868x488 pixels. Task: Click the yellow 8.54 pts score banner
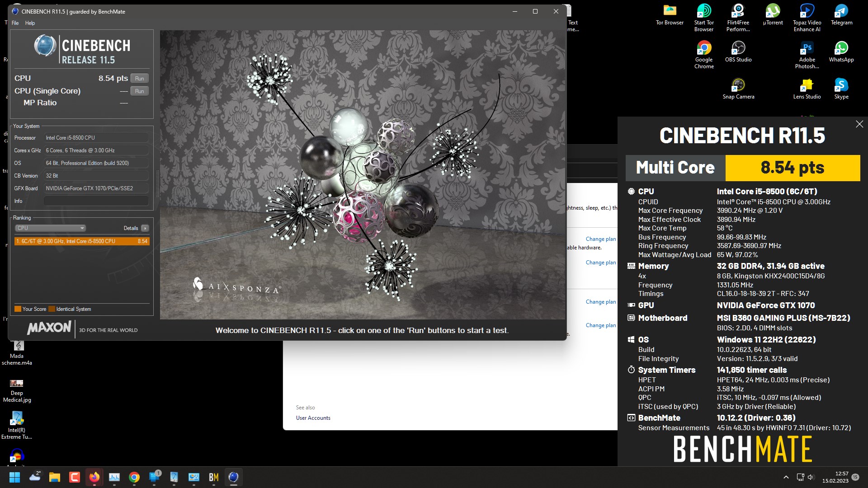pos(793,168)
